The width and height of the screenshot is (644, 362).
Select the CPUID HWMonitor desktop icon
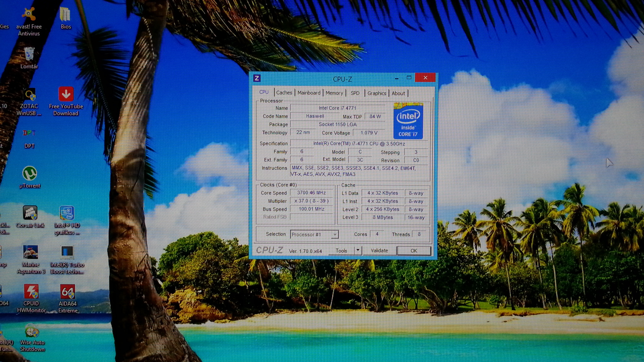coord(31,299)
